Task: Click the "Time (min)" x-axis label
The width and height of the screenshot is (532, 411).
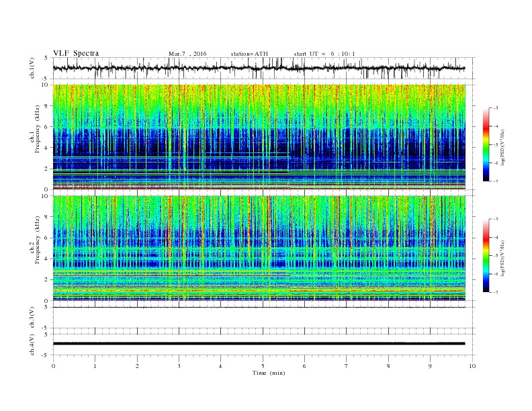Action: (269, 373)
